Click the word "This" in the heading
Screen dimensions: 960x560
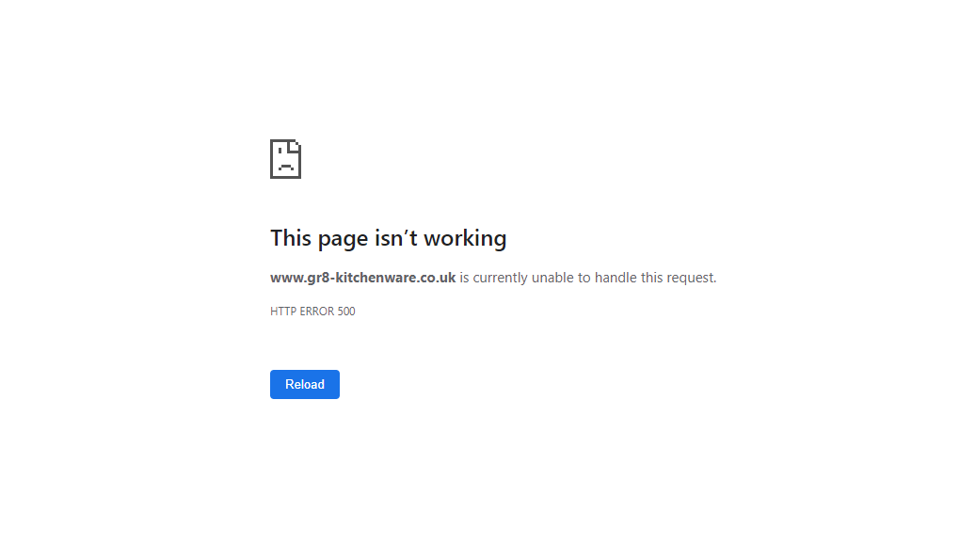(291, 237)
